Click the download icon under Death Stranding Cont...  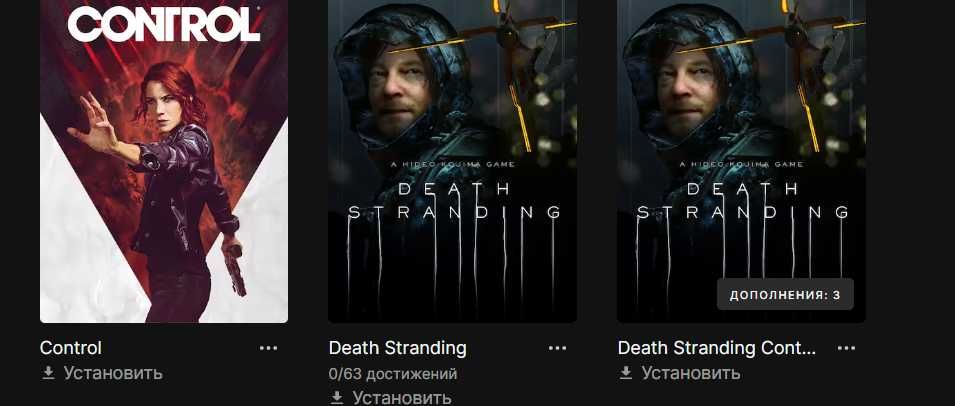pyautogui.click(x=626, y=373)
